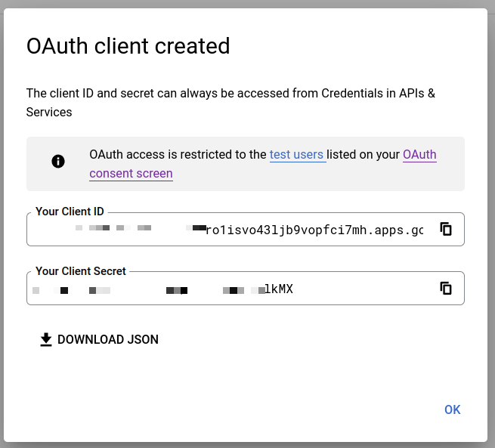Click the "lkMX" ending of the secret

279,289
